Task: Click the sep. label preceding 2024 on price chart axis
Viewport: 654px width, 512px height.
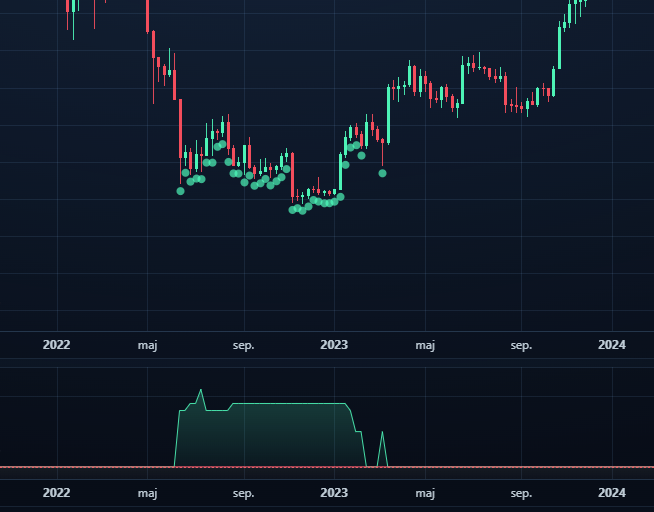Action: click(x=521, y=346)
